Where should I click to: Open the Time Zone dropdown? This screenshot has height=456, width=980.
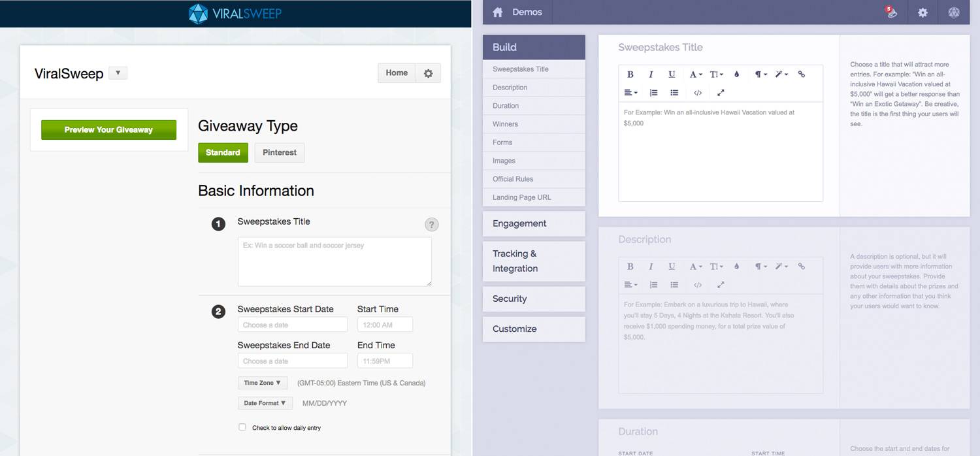click(263, 383)
